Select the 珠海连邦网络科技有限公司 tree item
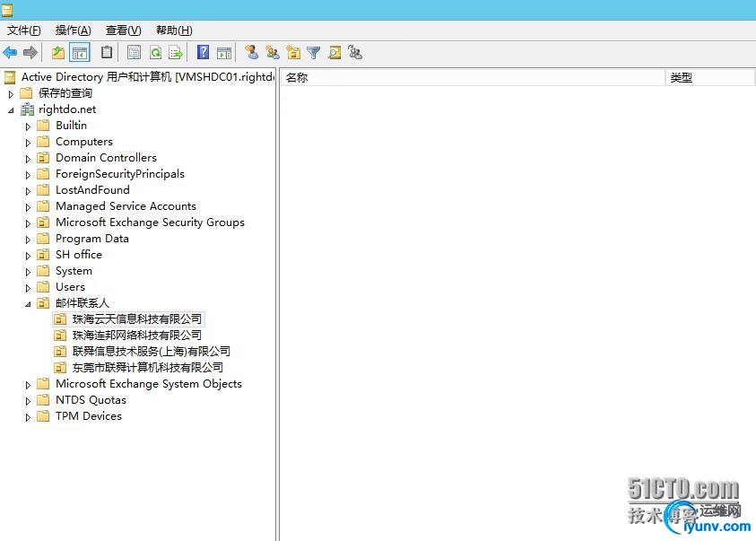Viewport: 756px width, 541px height. pos(137,336)
